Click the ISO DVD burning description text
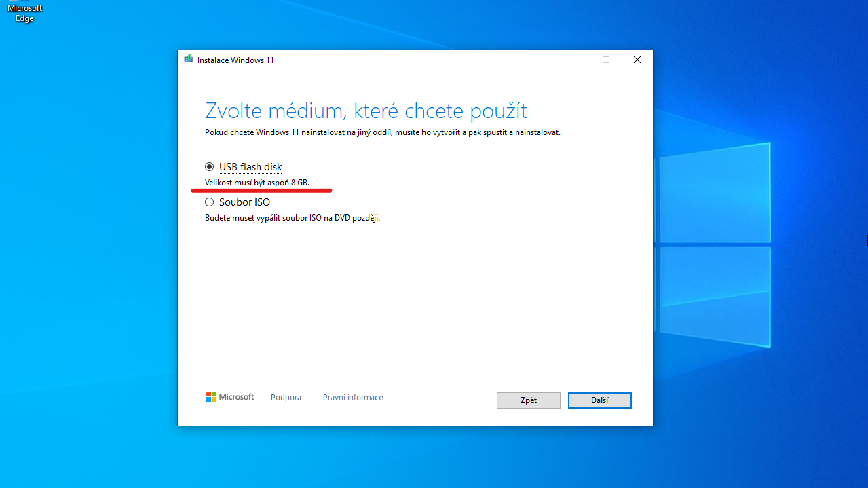 coord(292,219)
